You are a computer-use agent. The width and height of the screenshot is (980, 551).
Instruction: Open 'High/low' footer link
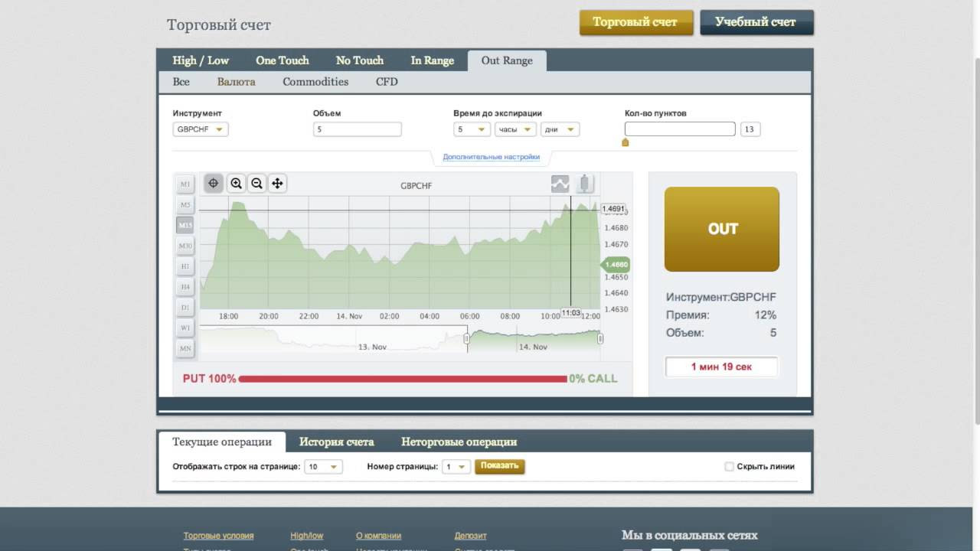pyautogui.click(x=307, y=536)
